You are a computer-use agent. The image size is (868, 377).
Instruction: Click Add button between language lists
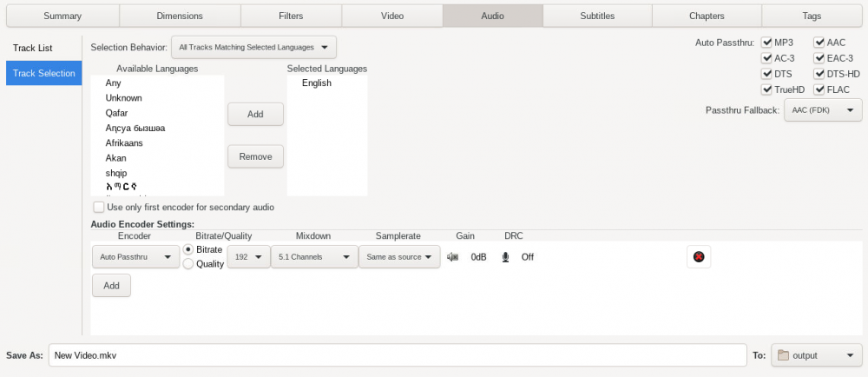pos(255,114)
